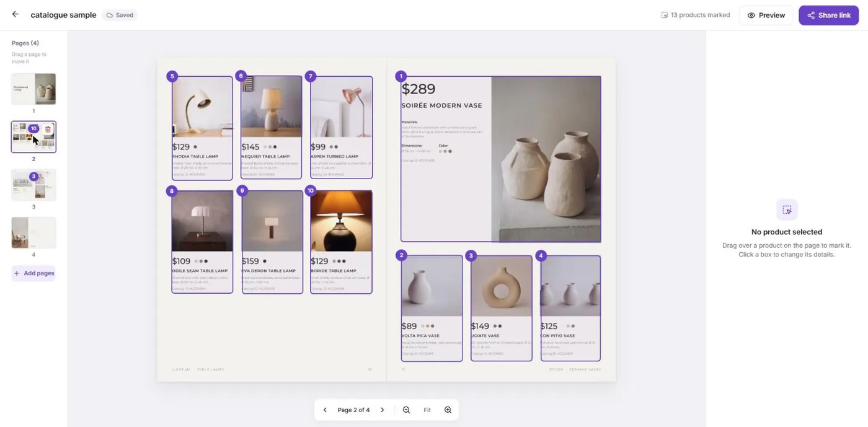Click the Soirée Modern Vase photo

point(546,159)
